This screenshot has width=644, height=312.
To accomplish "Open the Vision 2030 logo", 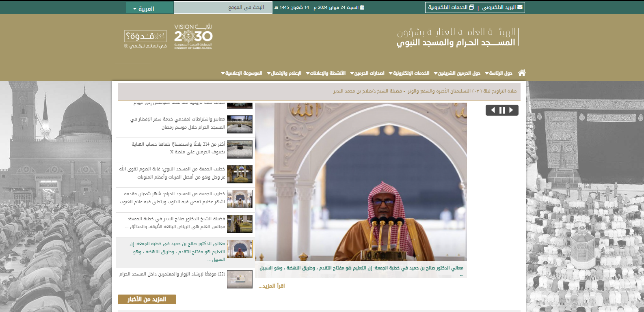I will (x=193, y=37).
